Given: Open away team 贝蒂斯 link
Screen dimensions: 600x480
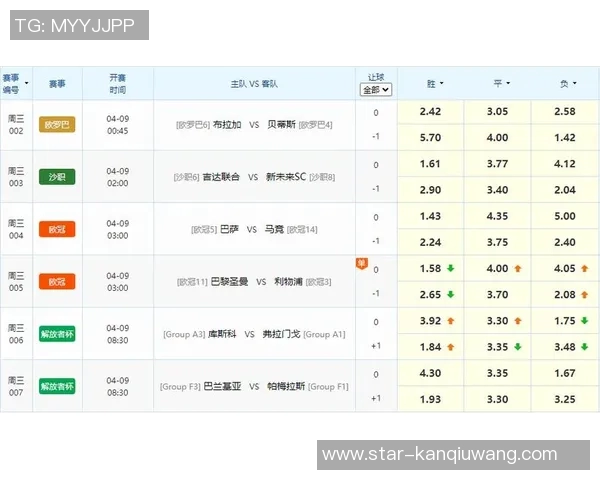Looking at the screenshot, I should coord(281,125).
